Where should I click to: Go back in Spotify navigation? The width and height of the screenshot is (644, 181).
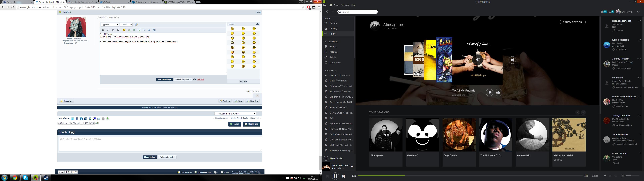point(327,12)
